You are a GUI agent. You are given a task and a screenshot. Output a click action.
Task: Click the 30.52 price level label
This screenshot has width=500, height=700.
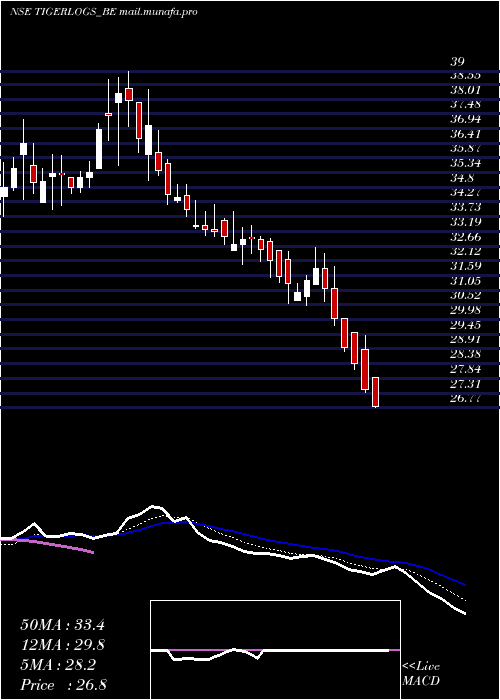465,296
